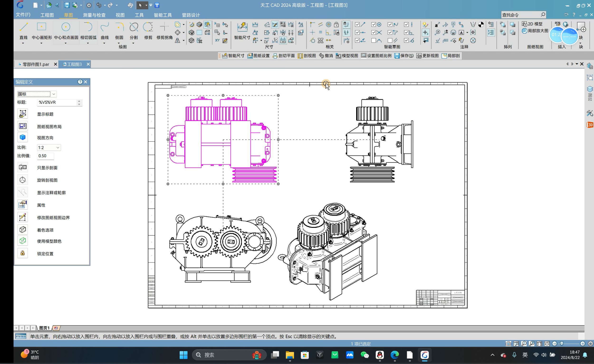Image resolution: width=594 pixels, height=364 pixels.
Task: Uncheck the midpoint snap checkbox
Action: pos(357,32)
